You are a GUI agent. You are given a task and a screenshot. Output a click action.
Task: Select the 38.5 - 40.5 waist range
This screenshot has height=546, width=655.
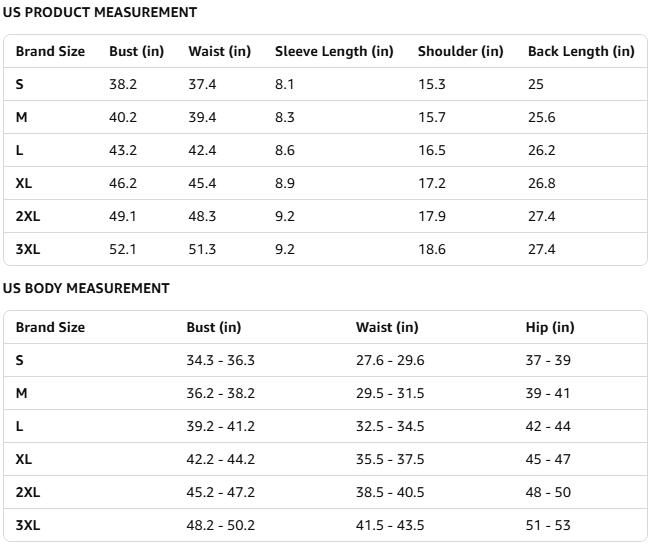[390, 492]
